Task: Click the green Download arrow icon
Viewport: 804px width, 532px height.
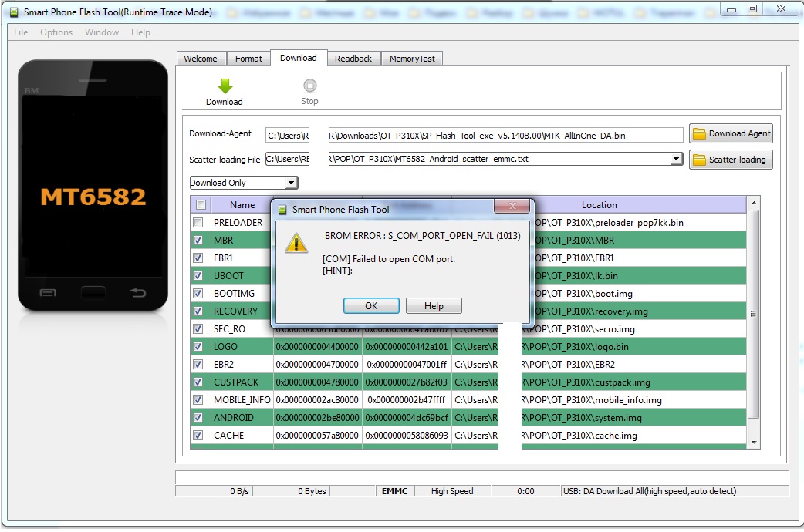Action: [x=225, y=86]
